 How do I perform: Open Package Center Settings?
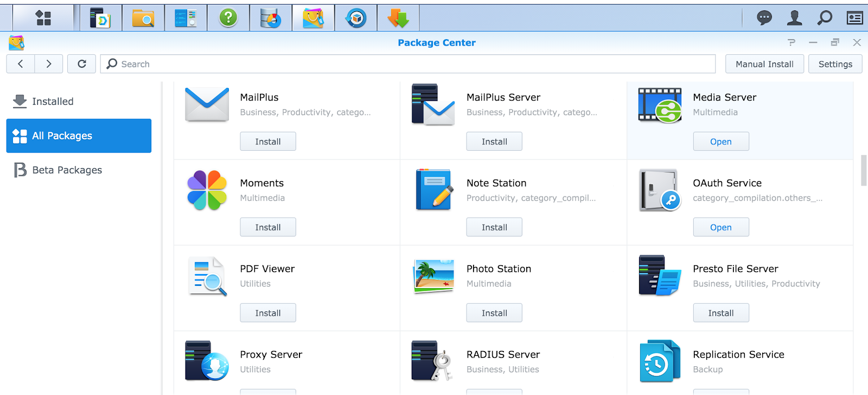point(835,64)
